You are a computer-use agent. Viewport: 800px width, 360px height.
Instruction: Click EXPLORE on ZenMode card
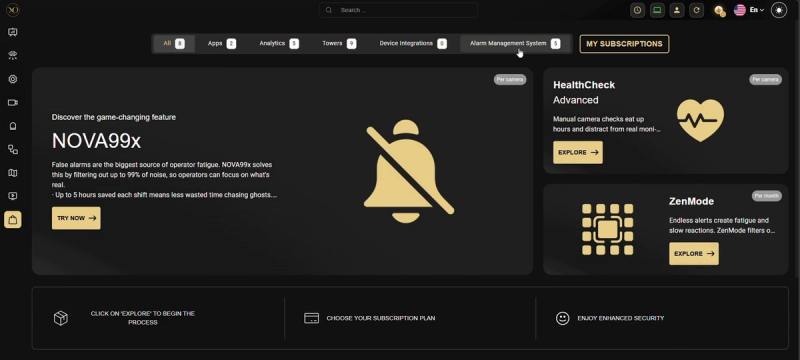point(693,253)
